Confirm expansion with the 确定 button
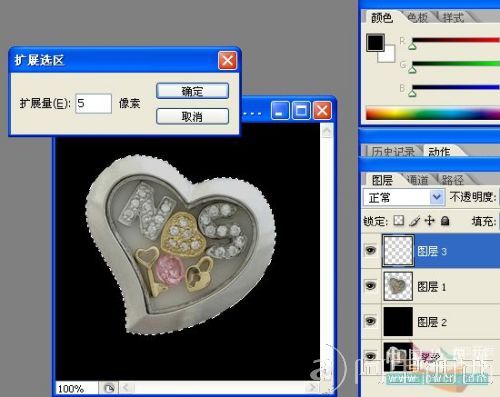Viewport: 500px width, 397px height. point(193,91)
